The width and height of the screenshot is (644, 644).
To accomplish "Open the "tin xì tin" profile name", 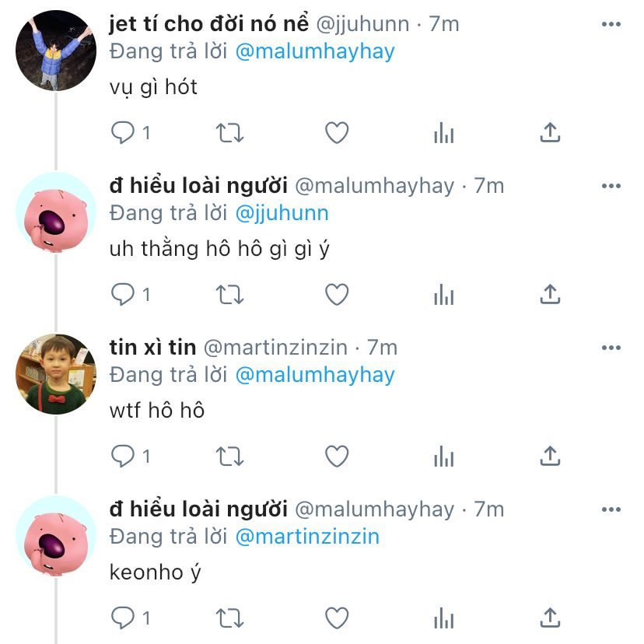I will [x=152, y=348].
